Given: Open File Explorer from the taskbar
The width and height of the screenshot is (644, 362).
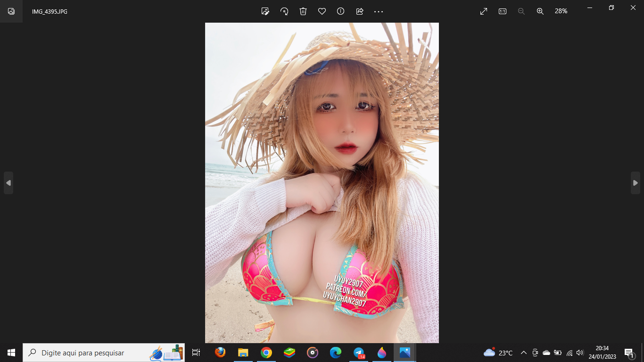Looking at the screenshot, I should pyautogui.click(x=243, y=353).
